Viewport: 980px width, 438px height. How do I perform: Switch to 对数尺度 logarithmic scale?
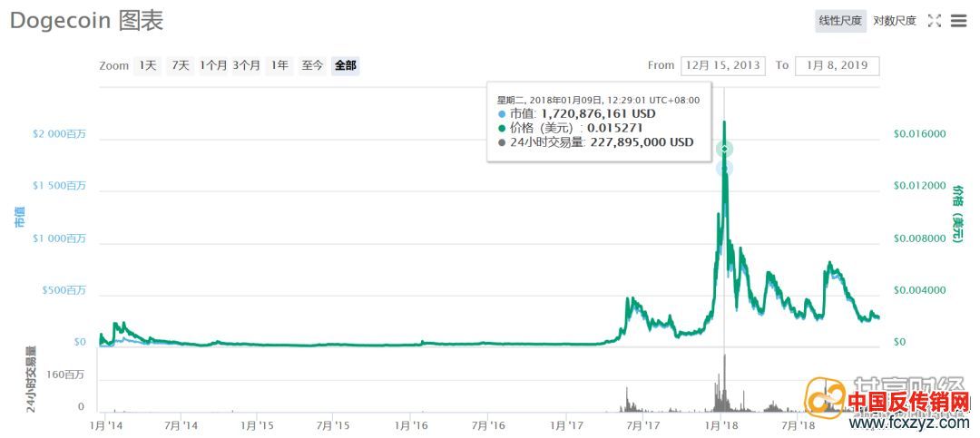tap(895, 21)
